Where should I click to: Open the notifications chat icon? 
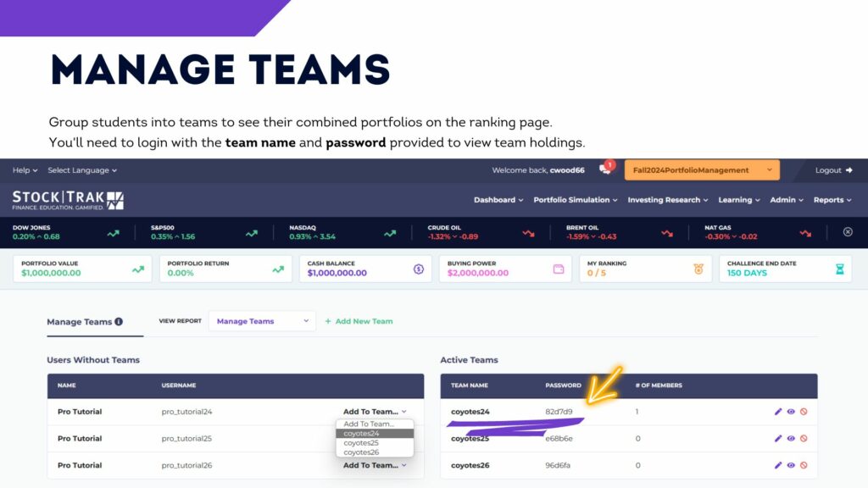tap(605, 169)
